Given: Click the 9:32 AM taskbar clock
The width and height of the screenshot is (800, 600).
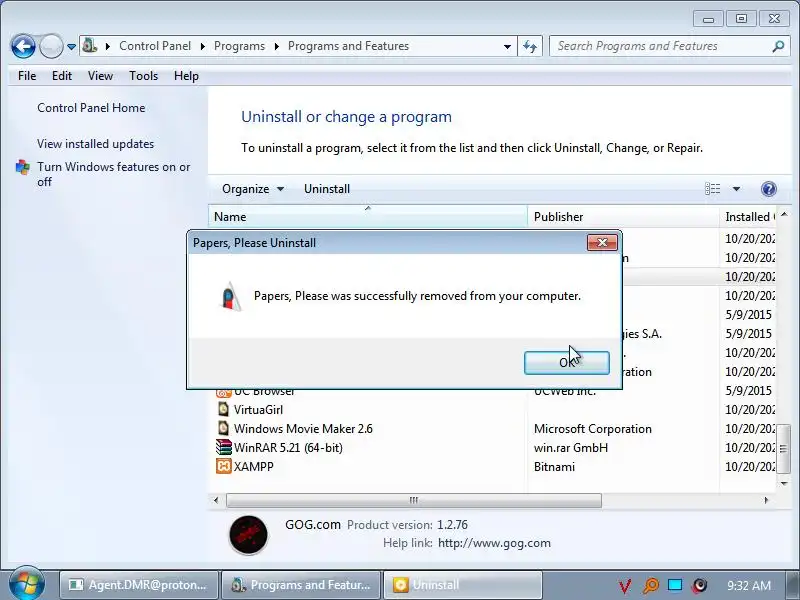Looking at the screenshot, I should point(748,585).
